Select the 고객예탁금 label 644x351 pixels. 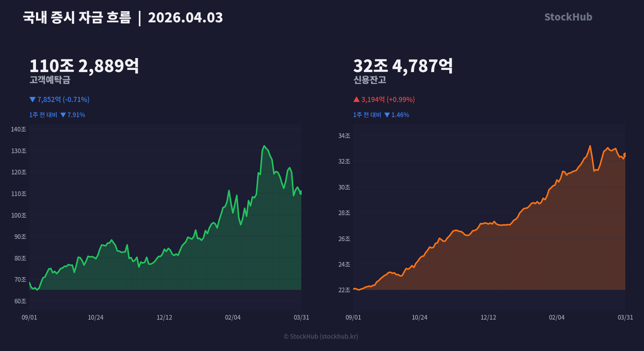point(50,80)
